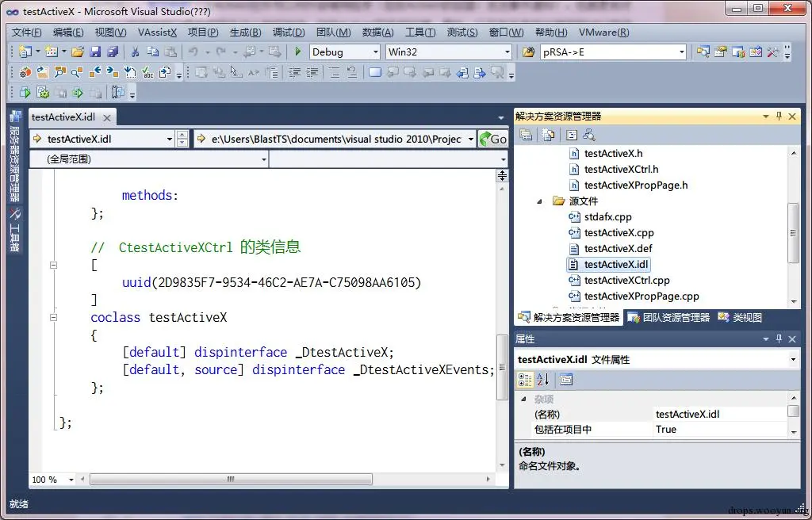Switch to the 类视图 tab
This screenshot has height=520, width=812.
tap(741, 318)
